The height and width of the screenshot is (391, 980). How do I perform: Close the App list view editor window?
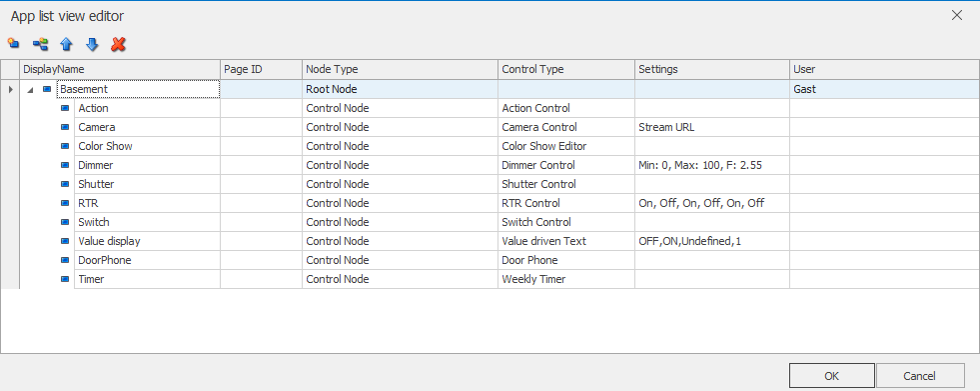[957, 16]
